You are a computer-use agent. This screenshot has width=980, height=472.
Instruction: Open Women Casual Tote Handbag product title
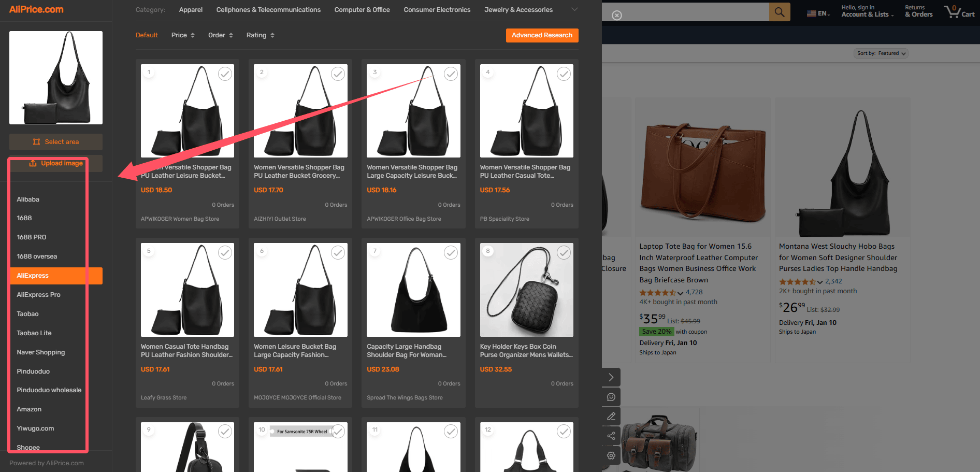186,351
